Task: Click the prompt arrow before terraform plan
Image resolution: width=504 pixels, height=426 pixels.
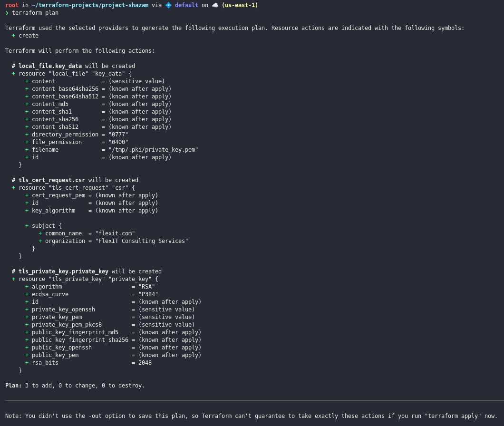Action: [7, 13]
